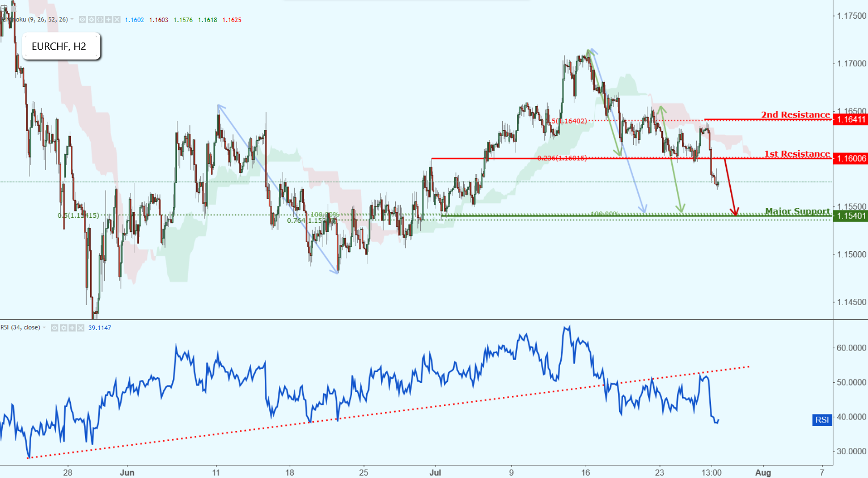Viewport: 868px width, 478px height.
Task: Click the 'Major Support' text label
Action: pyautogui.click(x=798, y=211)
